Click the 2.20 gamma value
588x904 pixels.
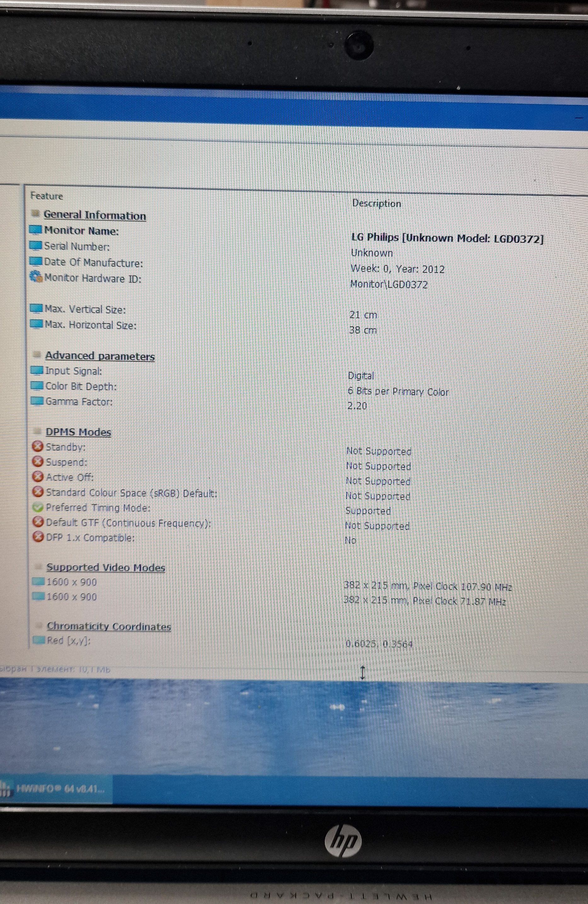(357, 406)
